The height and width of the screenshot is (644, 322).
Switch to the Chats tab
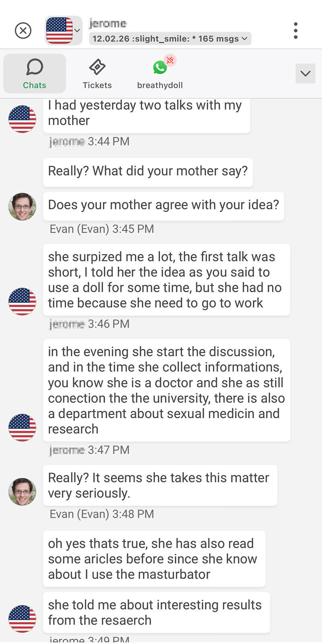click(35, 74)
